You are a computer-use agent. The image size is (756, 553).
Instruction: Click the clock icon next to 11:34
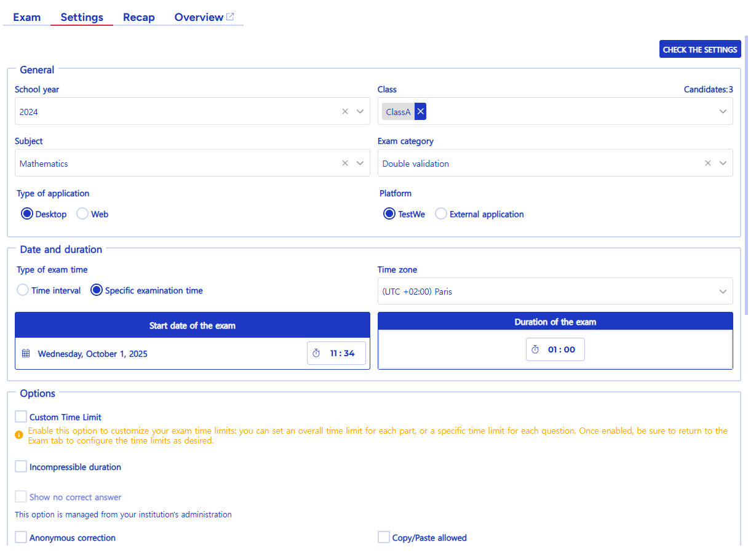pyautogui.click(x=316, y=352)
